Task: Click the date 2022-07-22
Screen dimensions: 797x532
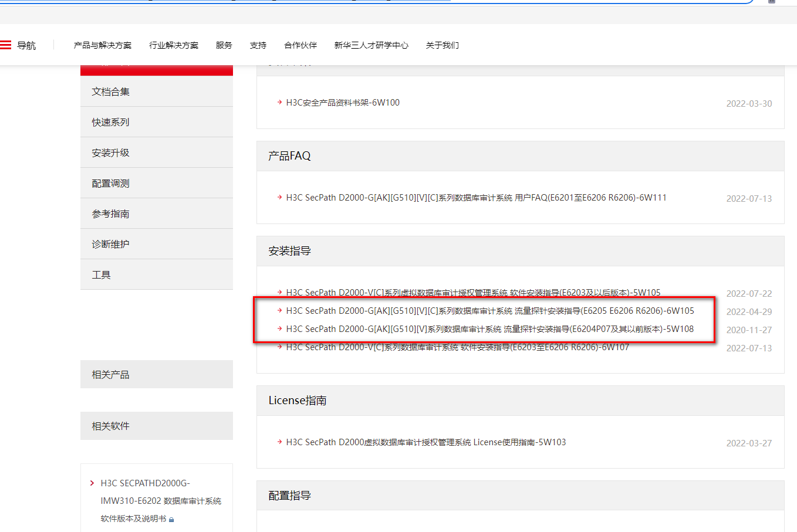Action: click(749, 294)
